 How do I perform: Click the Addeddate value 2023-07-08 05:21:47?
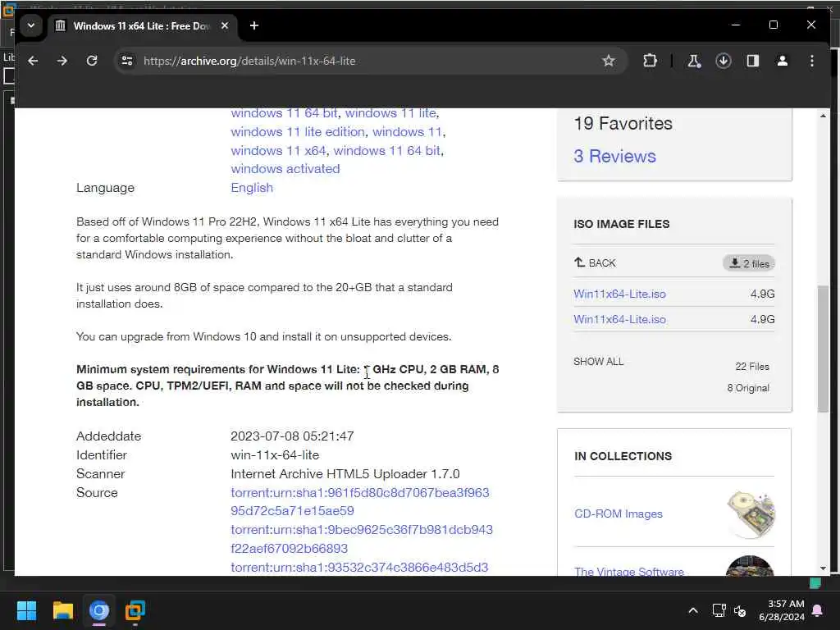tap(292, 436)
